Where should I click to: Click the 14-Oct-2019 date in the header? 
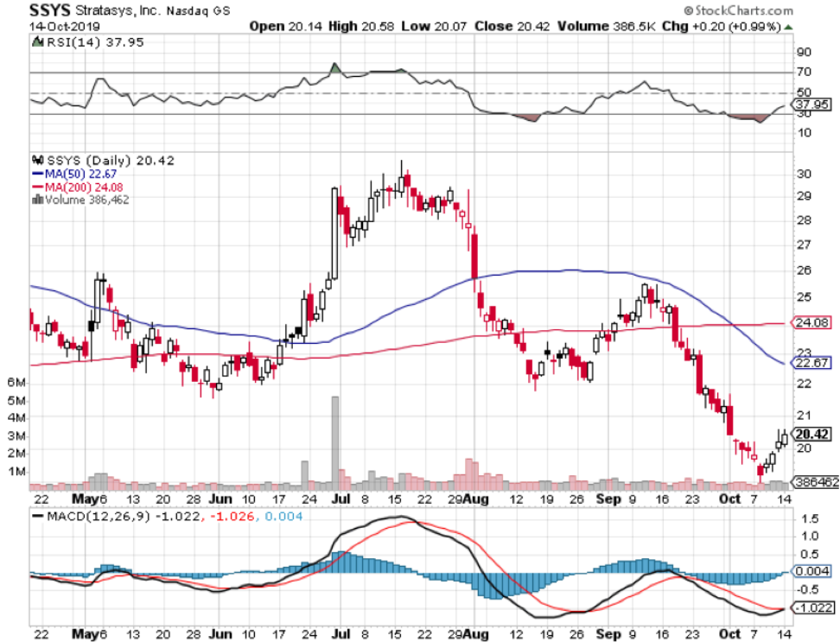[39, 26]
